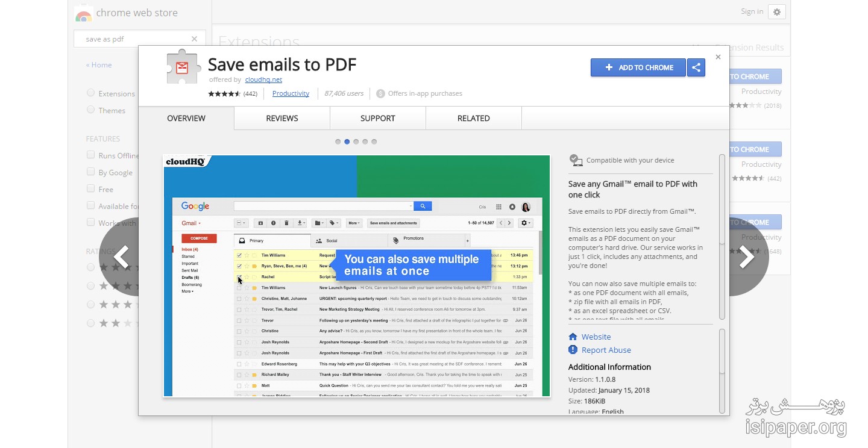This screenshot has width=868, height=448.
Task: Select the five-star rating filter radio
Action: (90, 267)
